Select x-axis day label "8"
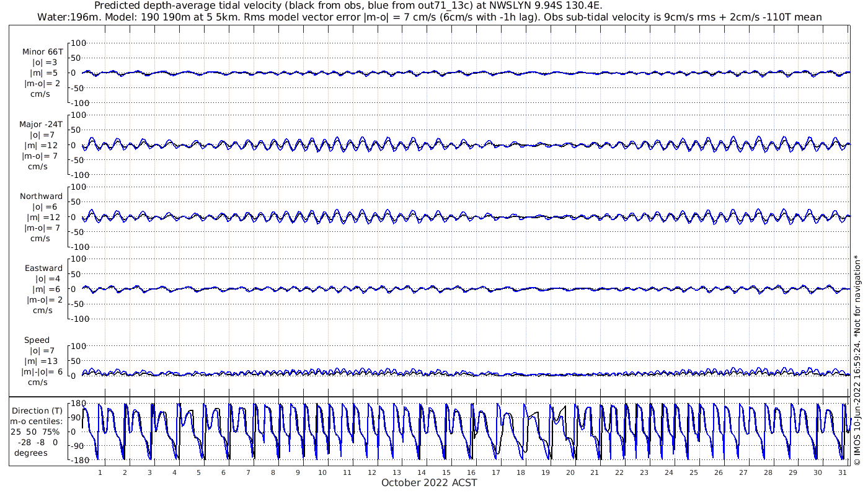Viewport: 868px width, 496px height. [x=273, y=472]
